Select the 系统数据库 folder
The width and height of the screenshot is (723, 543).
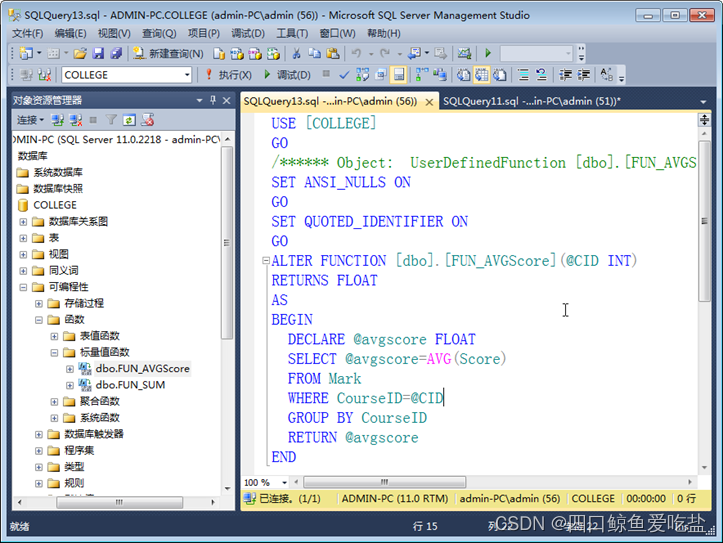click(x=58, y=172)
